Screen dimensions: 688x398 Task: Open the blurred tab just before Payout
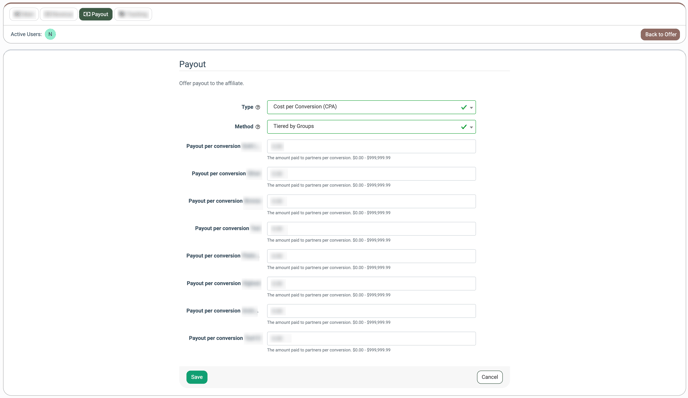coord(59,14)
